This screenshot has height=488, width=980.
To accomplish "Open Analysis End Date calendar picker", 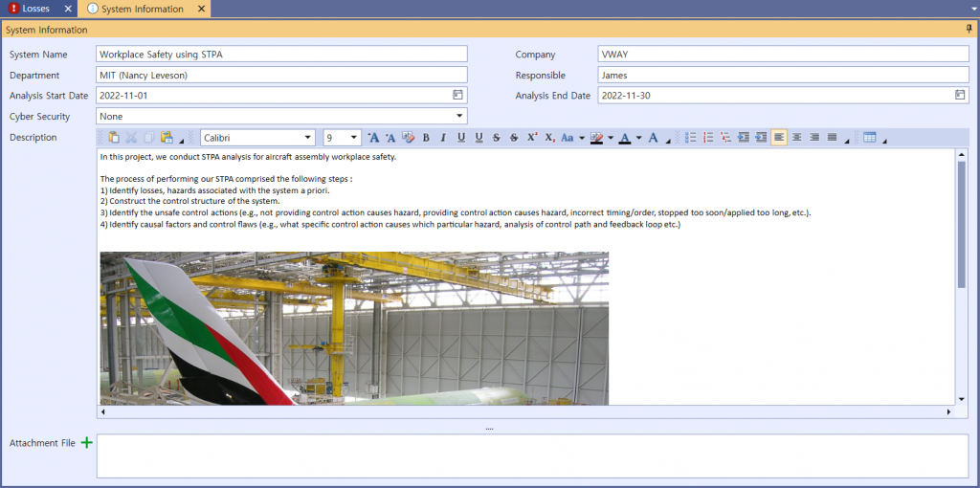I will [959, 95].
